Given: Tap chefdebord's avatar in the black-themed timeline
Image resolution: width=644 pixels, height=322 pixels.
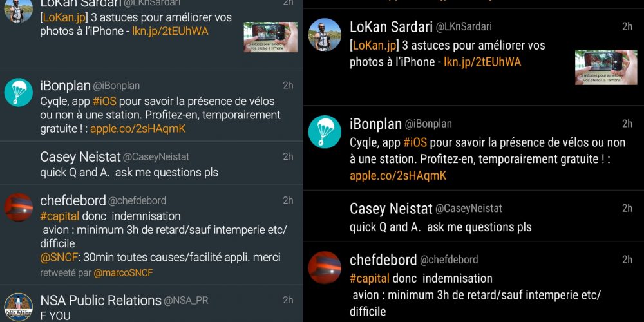Looking at the screenshot, I should 325,267.
